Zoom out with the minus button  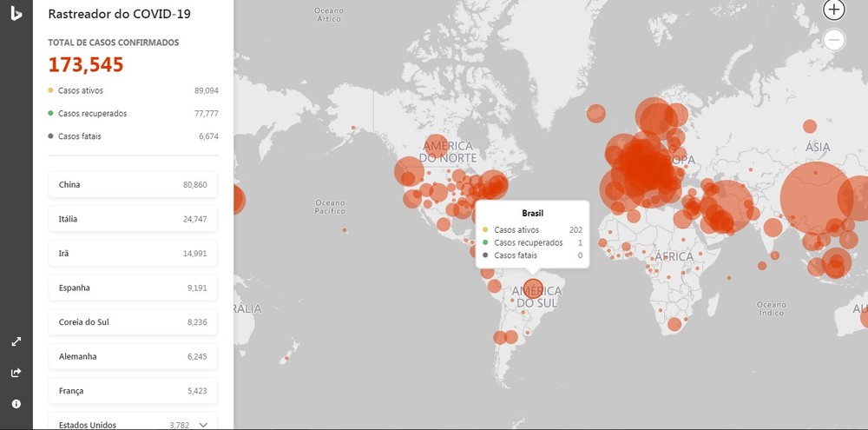pos(833,39)
